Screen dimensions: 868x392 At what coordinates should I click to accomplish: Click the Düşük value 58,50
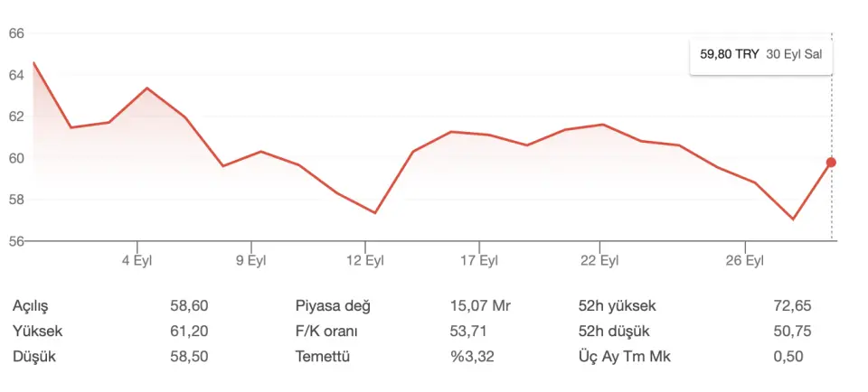click(x=189, y=357)
